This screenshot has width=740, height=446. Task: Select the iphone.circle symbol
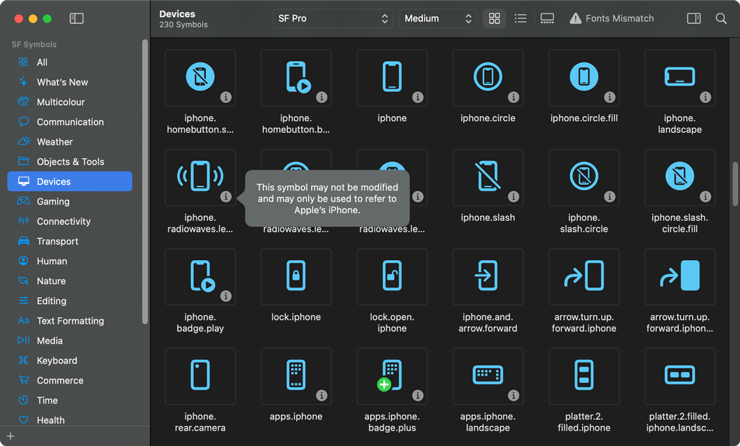click(488, 78)
